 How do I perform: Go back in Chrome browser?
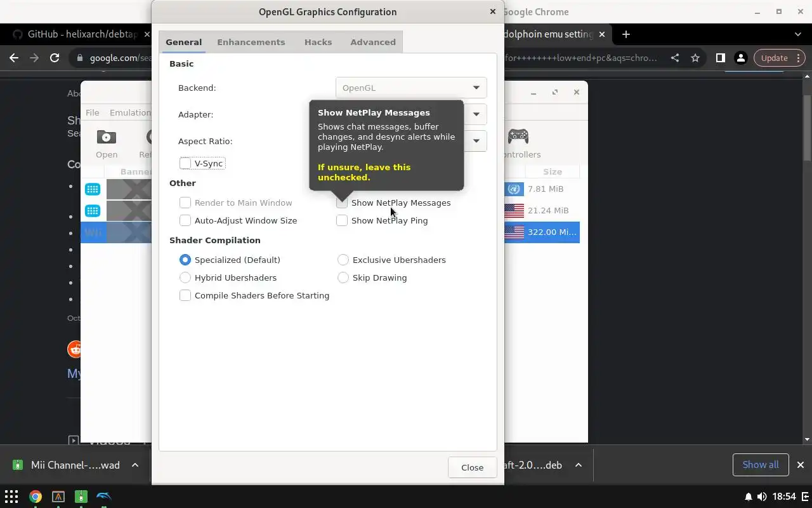pos(14,58)
